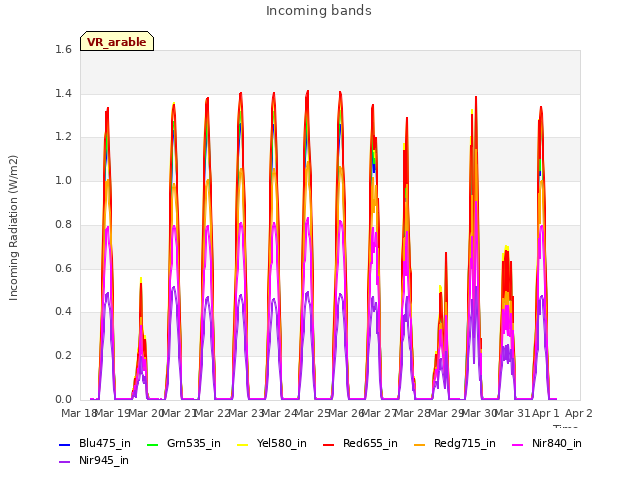Click the purple Nir945_in color marker
640x480 pixels.
click(x=64, y=462)
